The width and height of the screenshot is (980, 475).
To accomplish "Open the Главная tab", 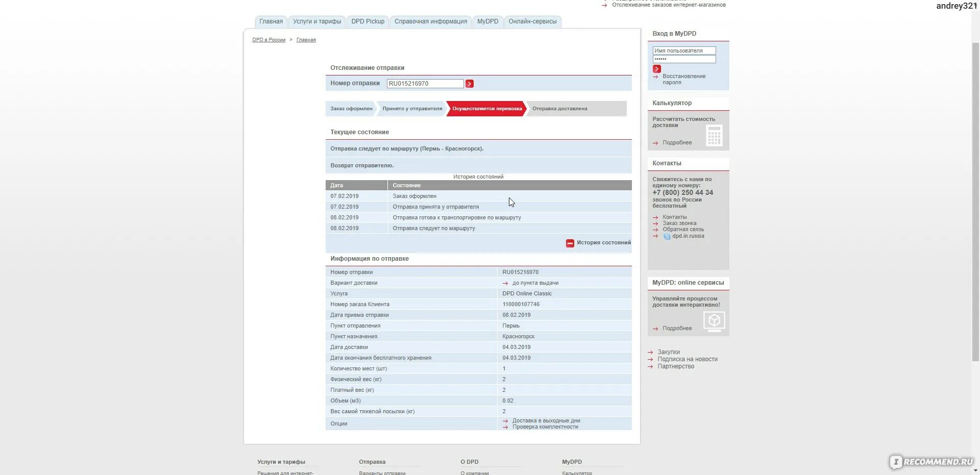I will coord(271,21).
